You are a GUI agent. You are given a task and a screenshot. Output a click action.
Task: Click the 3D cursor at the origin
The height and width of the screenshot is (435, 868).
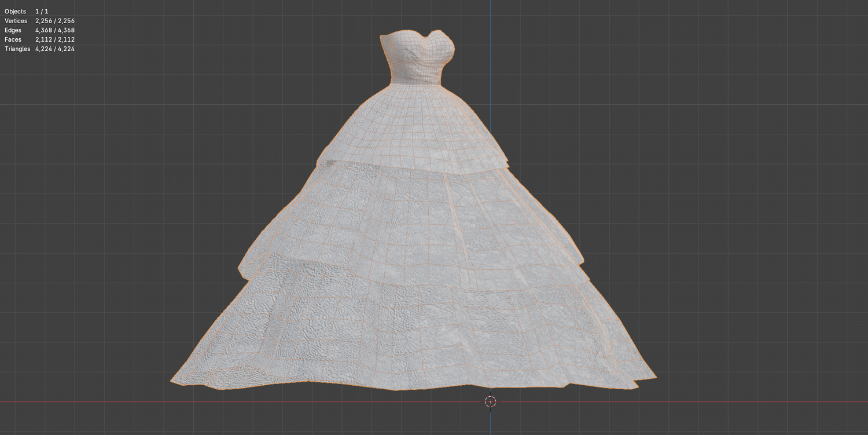(x=490, y=401)
